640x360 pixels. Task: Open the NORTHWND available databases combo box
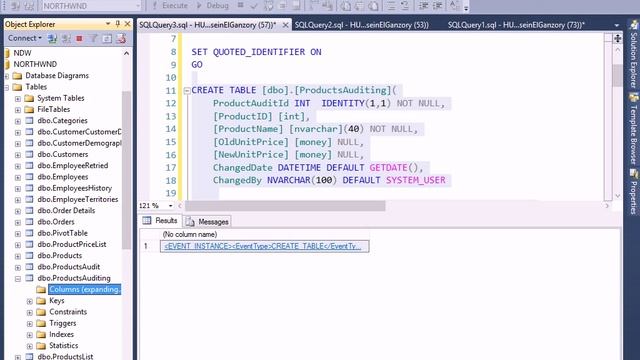(x=91, y=6)
